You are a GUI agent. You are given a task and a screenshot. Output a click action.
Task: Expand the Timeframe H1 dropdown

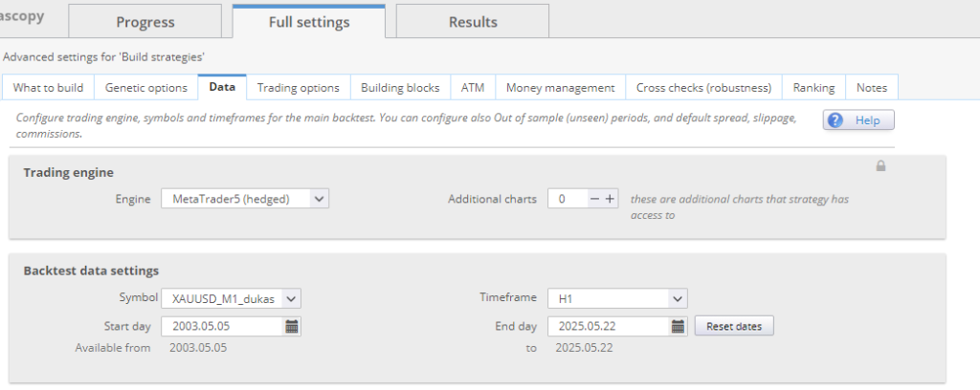coord(677,298)
